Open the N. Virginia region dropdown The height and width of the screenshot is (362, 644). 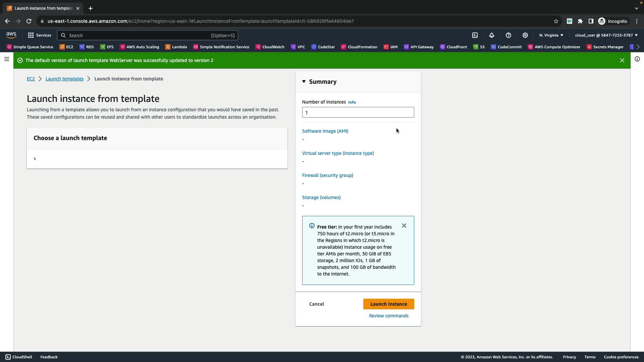click(551, 35)
